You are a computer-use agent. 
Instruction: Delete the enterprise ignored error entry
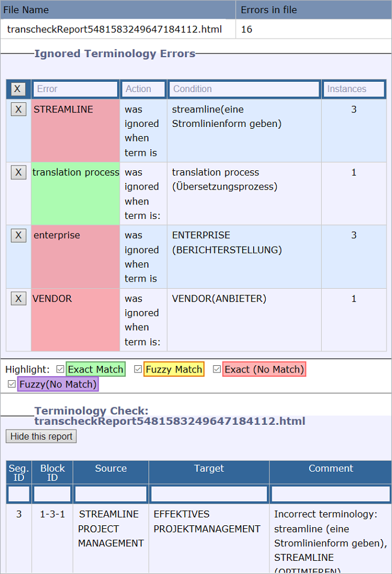(18, 235)
